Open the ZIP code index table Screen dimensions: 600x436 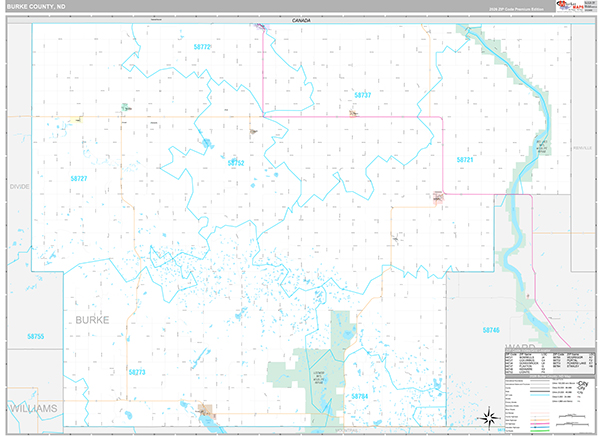tap(550, 363)
